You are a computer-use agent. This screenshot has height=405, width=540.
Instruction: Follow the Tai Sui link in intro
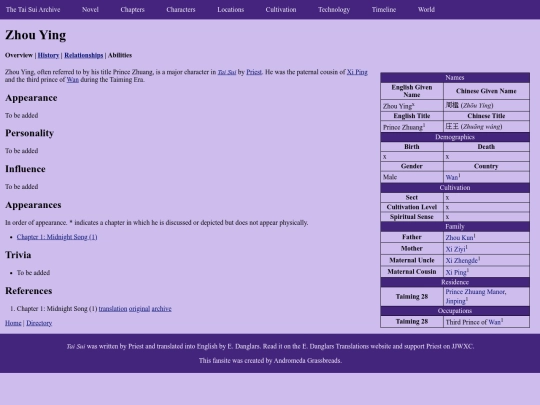[x=227, y=72]
